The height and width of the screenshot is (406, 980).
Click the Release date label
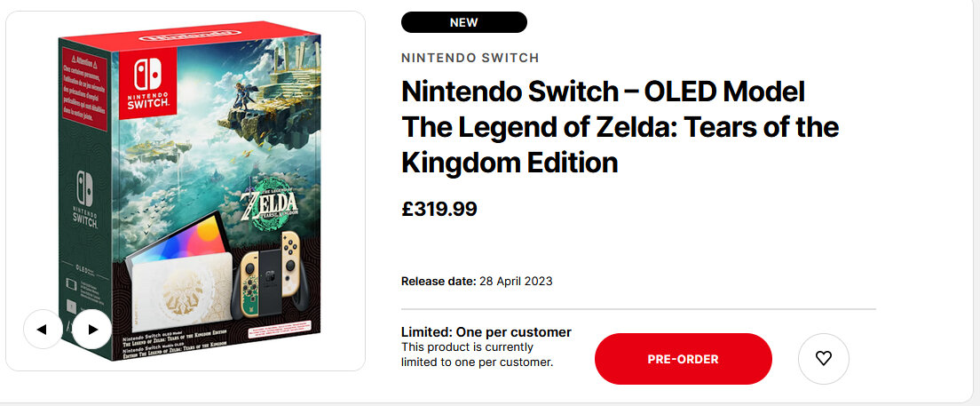(x=439, y=282)
